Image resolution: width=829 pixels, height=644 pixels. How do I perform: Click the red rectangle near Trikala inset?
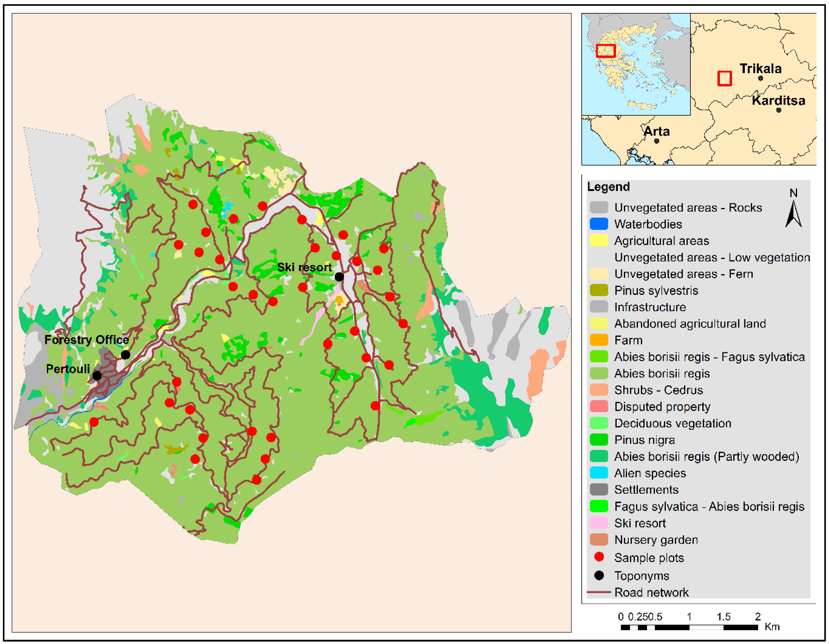pyautogui.click(x=724, y=79)
